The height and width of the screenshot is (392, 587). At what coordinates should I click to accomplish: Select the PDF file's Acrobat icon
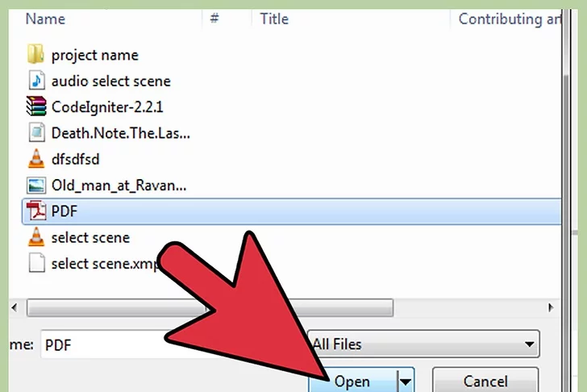point(36,211)
